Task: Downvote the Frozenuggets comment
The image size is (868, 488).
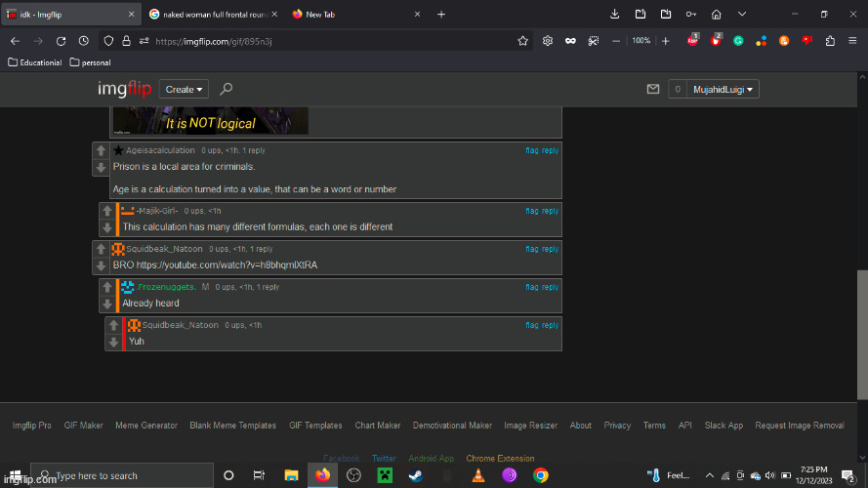Action: (107, 304)
